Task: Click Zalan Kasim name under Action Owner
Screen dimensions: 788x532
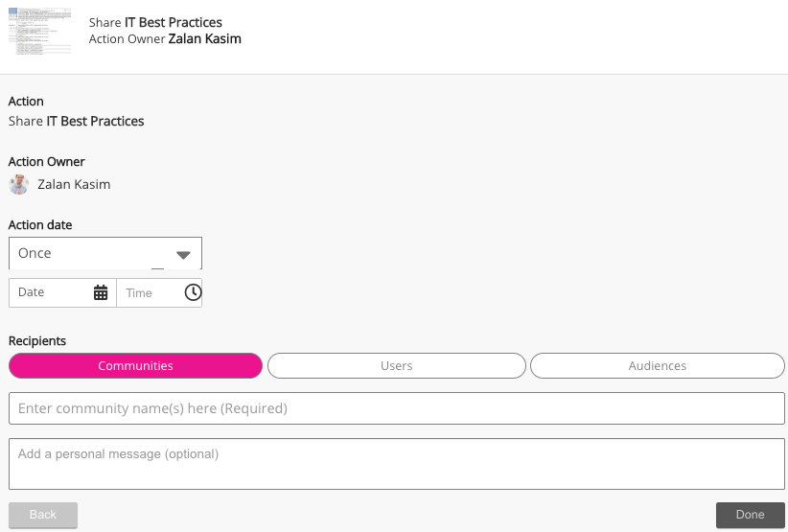Action: tap(74, 184)
